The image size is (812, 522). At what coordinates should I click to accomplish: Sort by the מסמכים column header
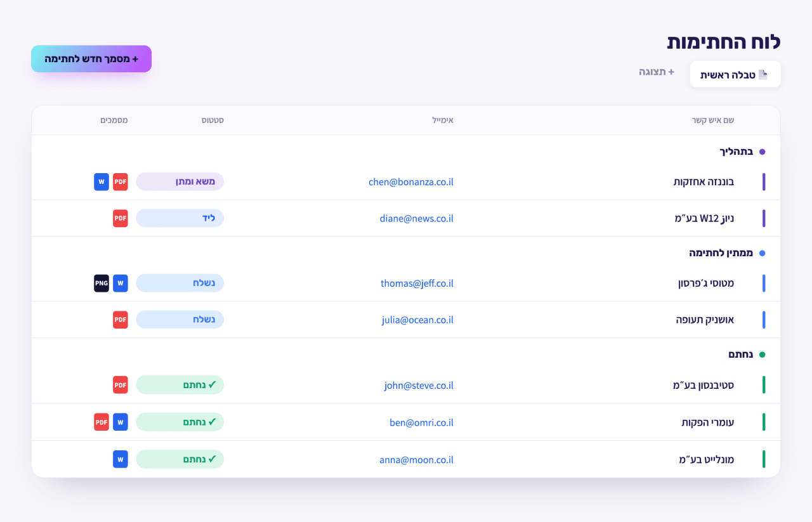click(114, 120)
